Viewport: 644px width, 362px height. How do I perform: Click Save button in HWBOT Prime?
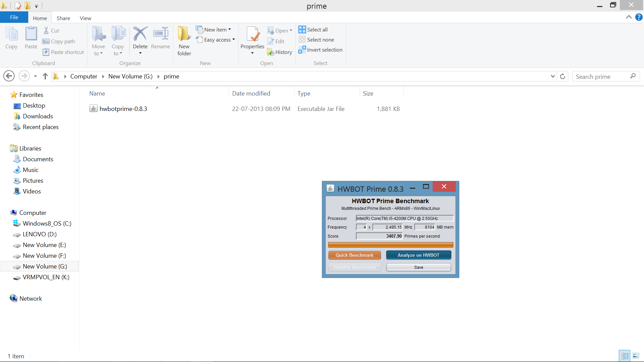pos(419,267)
